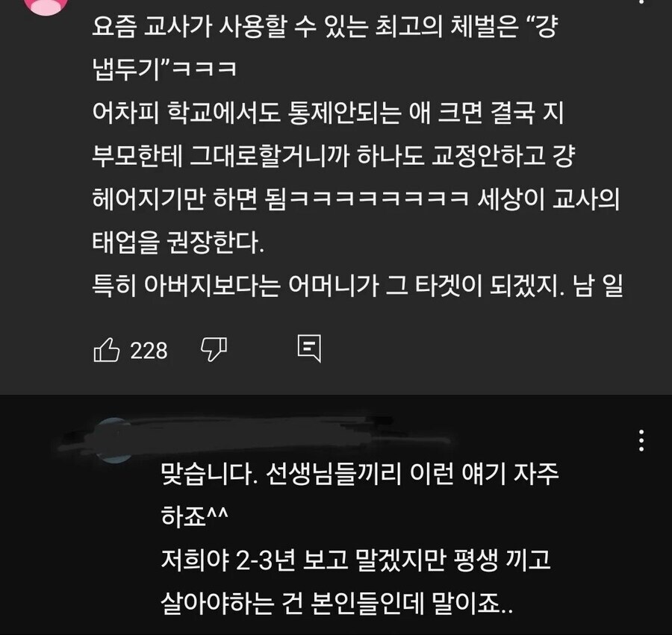
Task: Dislike the top comment with thumbs-down icon
Action: [x=214, y=349]
